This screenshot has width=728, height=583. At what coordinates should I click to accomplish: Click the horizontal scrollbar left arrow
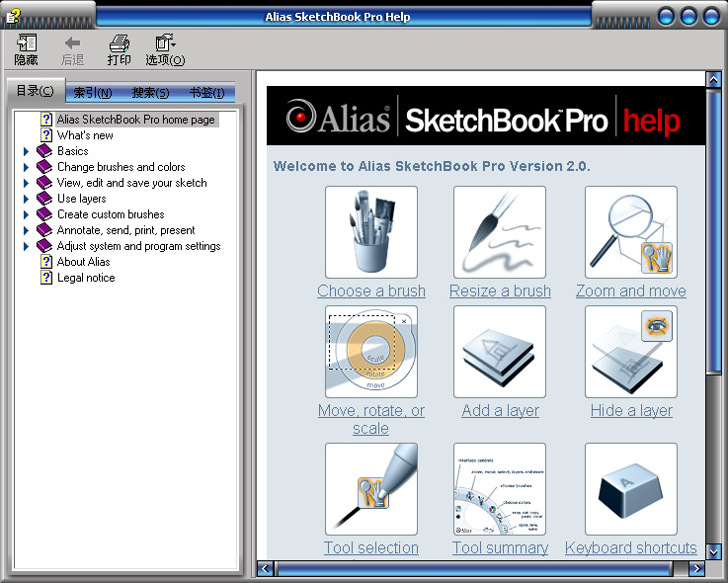pos(265,568)
